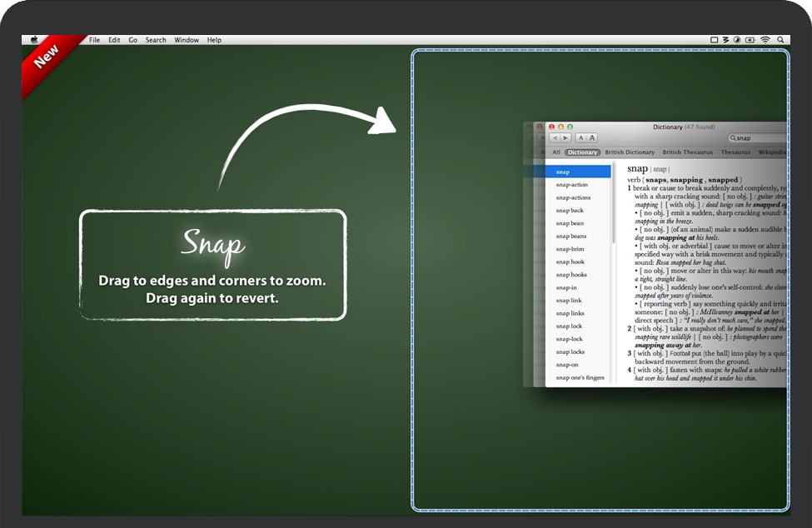Click the Wi-Fi status icon
The height and width of the screenshot is (528, 812).
pyautogui.click(x=765, y=40)
